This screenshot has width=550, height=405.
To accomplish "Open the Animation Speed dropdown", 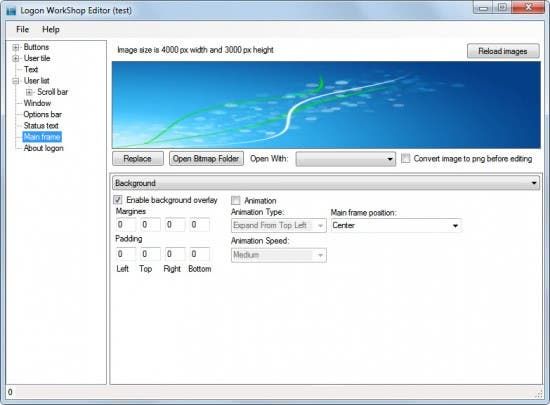I will point(279,255).
